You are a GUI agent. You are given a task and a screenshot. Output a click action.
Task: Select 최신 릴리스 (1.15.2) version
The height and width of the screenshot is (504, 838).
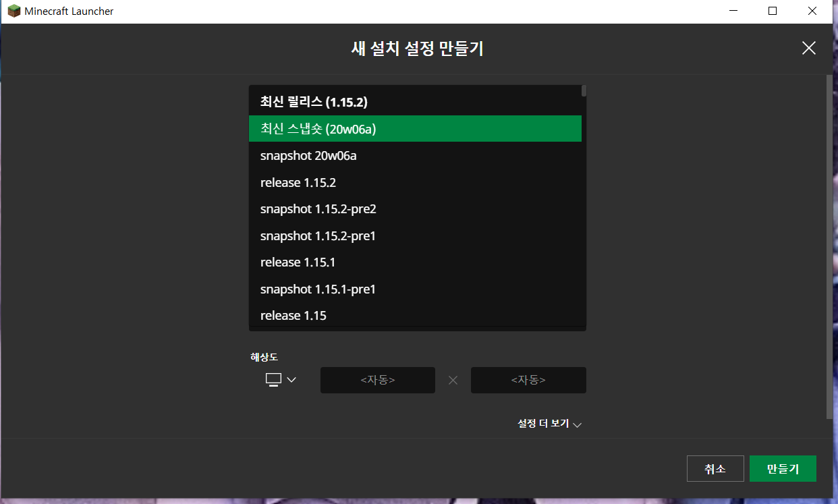(x=415, y=102)
